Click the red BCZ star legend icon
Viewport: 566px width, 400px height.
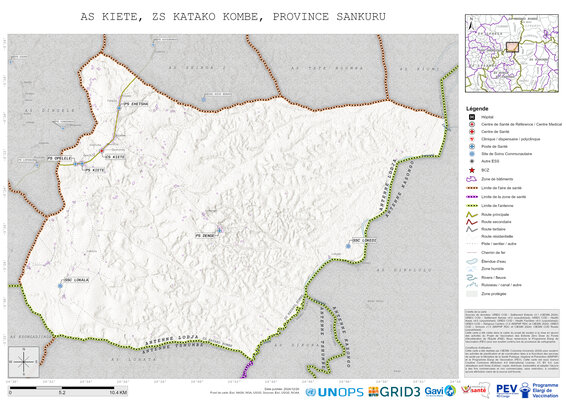[471, 170]
